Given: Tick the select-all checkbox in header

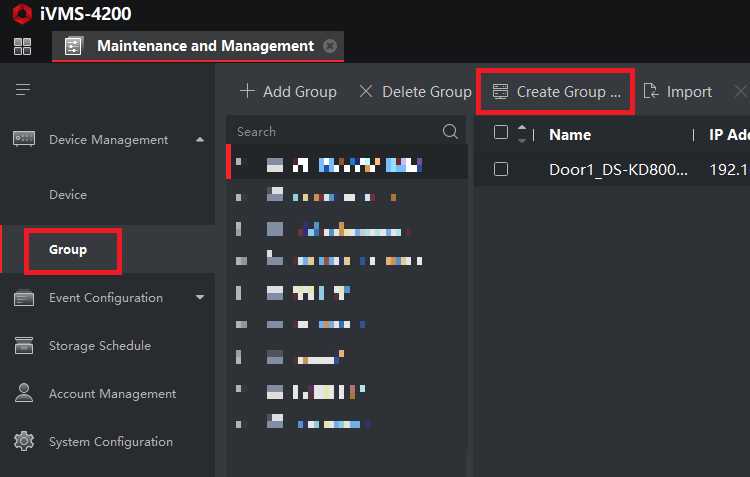Looking at the screenshot, I should [501, 133].
